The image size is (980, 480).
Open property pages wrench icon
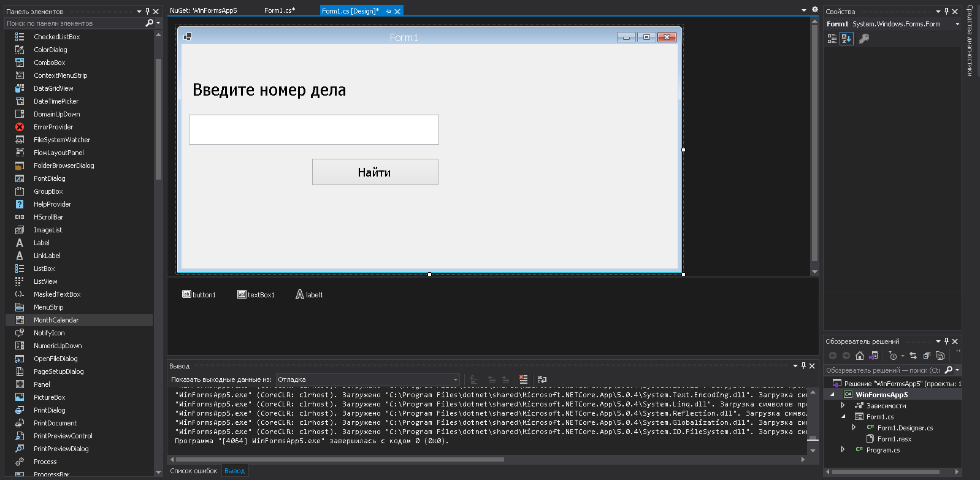coord(864,38)
